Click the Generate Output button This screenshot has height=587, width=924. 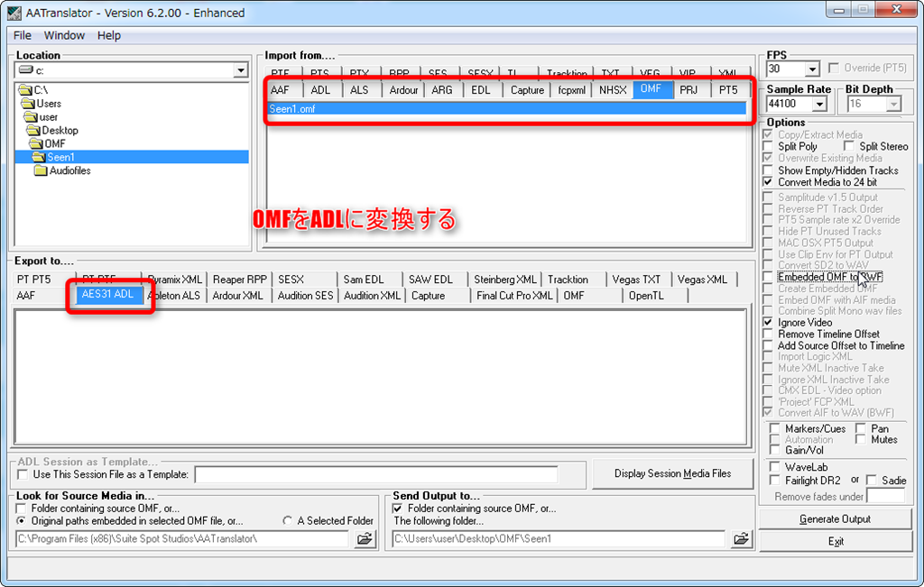tap(835, 519)
